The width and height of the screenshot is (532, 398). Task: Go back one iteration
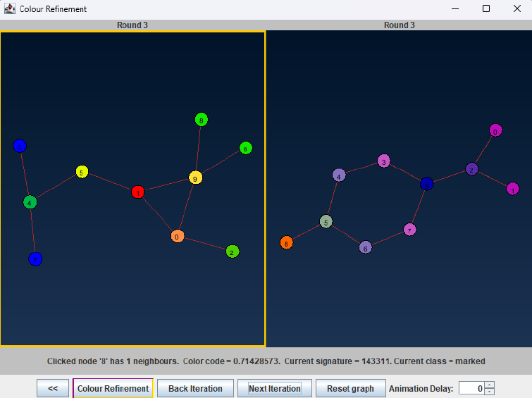pos(195,388)
